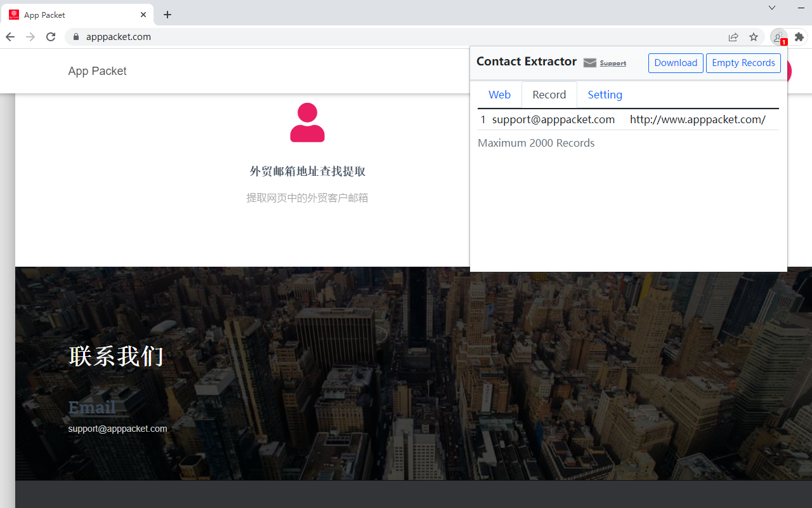Click the Empty Records button
The height and width of the screenshot is (508, 812).
click(743, 63)
